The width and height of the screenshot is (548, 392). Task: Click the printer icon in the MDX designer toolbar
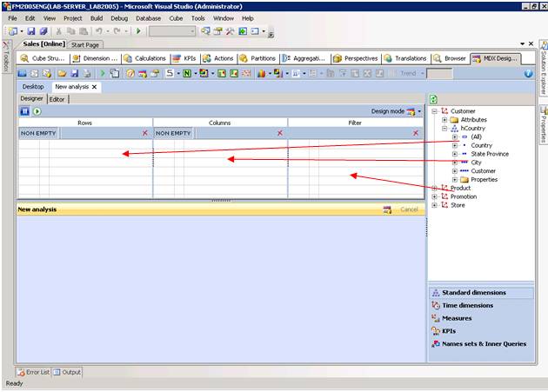click(x=87, y=73)
